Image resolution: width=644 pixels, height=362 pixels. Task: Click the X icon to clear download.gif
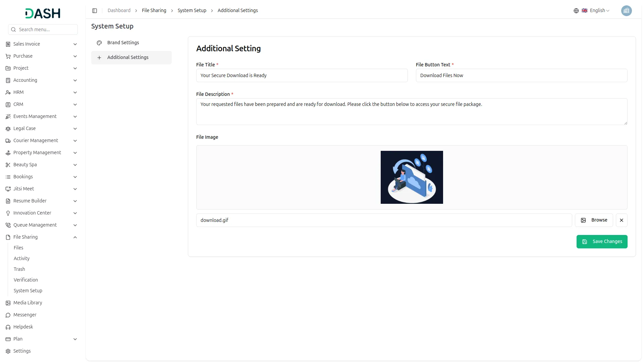(621, 220)
